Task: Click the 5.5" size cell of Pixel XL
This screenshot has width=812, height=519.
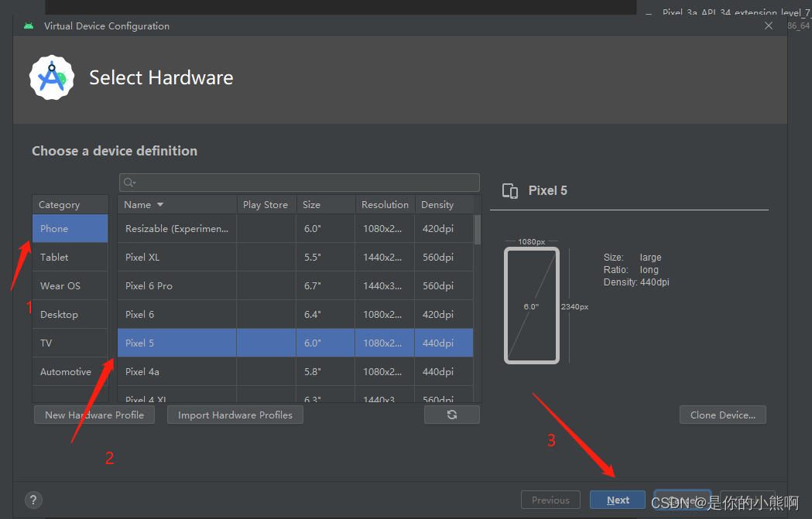Action: (326, 257)
